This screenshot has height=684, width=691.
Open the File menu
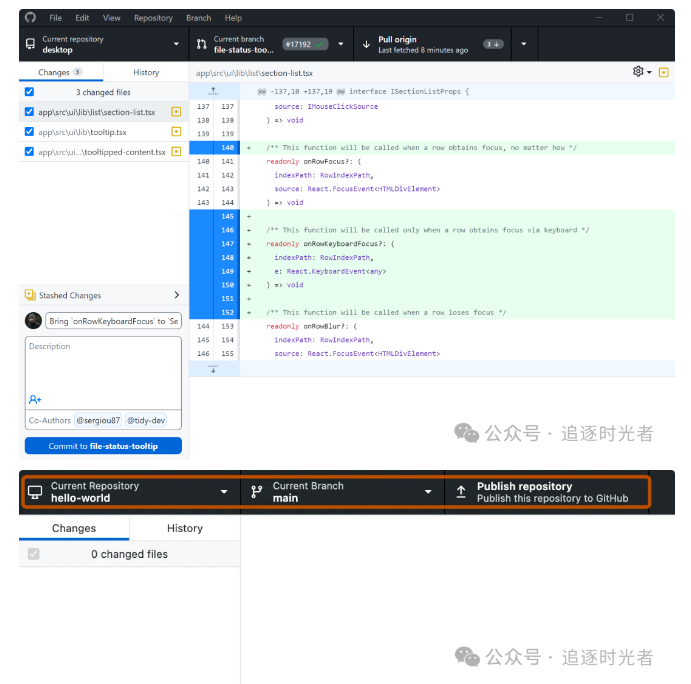pyautogui.click(x=56, y=18)
